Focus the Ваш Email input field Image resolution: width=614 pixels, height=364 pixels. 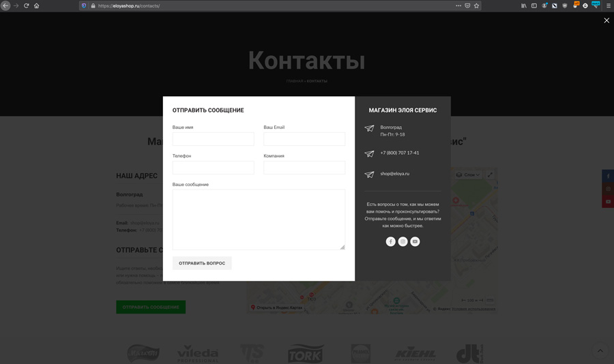304,139
